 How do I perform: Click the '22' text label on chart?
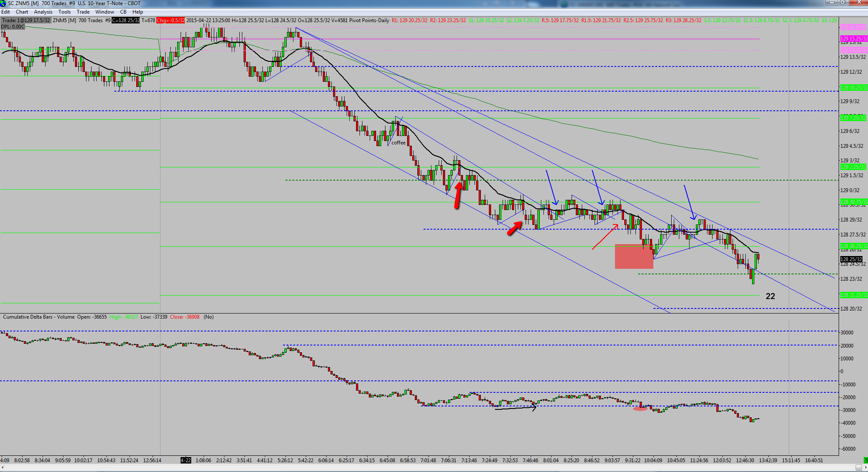click(x=770, y=296)
